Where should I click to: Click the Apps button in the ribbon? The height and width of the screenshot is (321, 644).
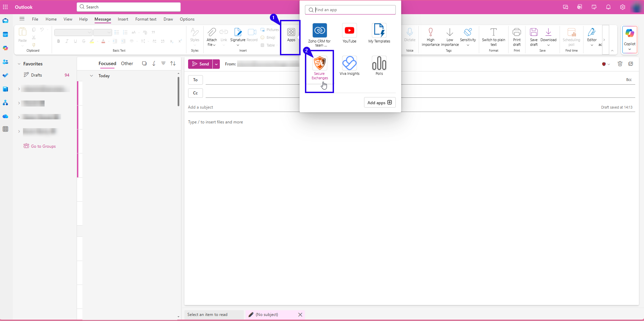(x=291, y=35)
